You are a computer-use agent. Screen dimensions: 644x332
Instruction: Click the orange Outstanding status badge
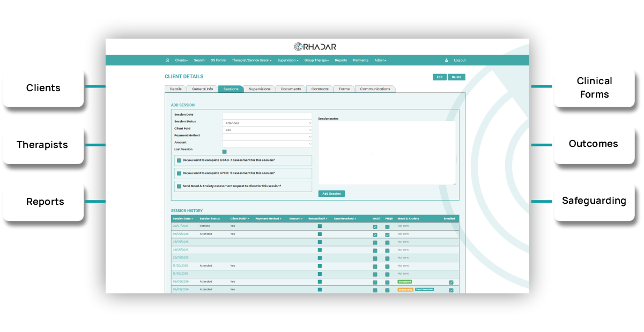click(405, 290)
